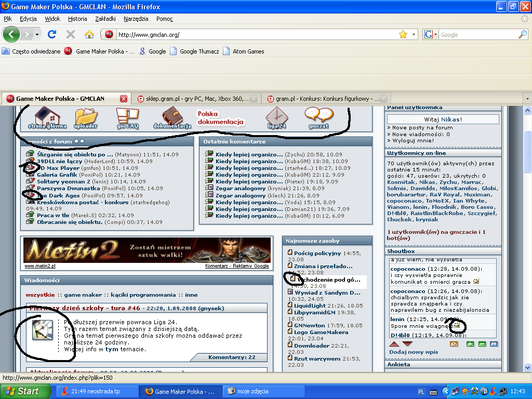Open the address bar history dropdown
Viewport: 532px width, 399px height.
414,34
